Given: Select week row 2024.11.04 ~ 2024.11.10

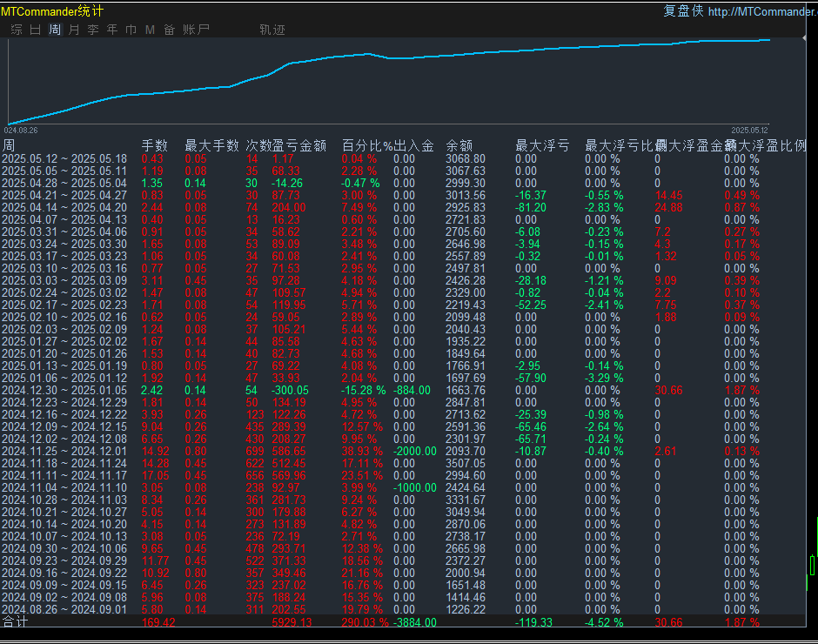Looking at the screenshot, I should (x=403, y=487).
